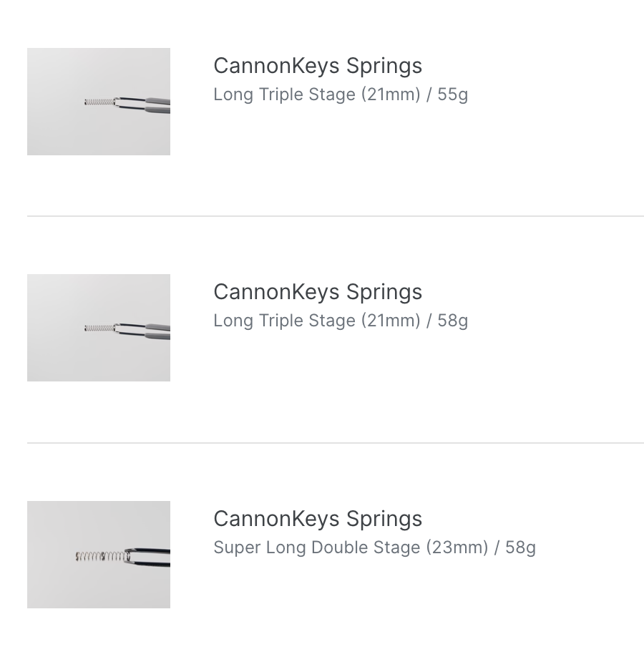
Task: Click the '55g' weight label
Action: 452,94
